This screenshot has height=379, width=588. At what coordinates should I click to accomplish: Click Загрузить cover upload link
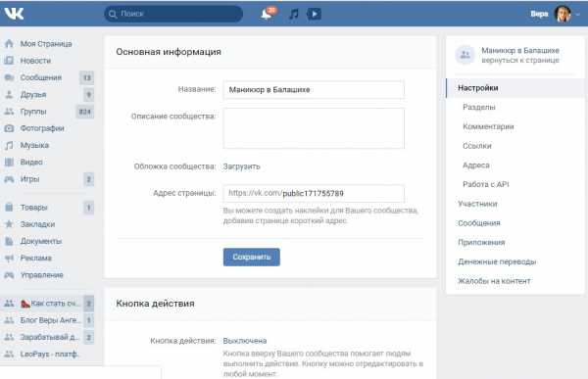tap(241, 166)
